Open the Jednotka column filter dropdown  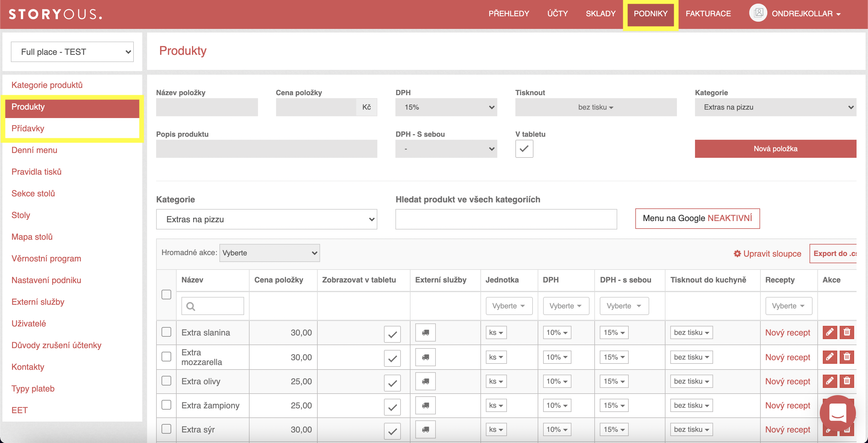[x=509, y=306]
